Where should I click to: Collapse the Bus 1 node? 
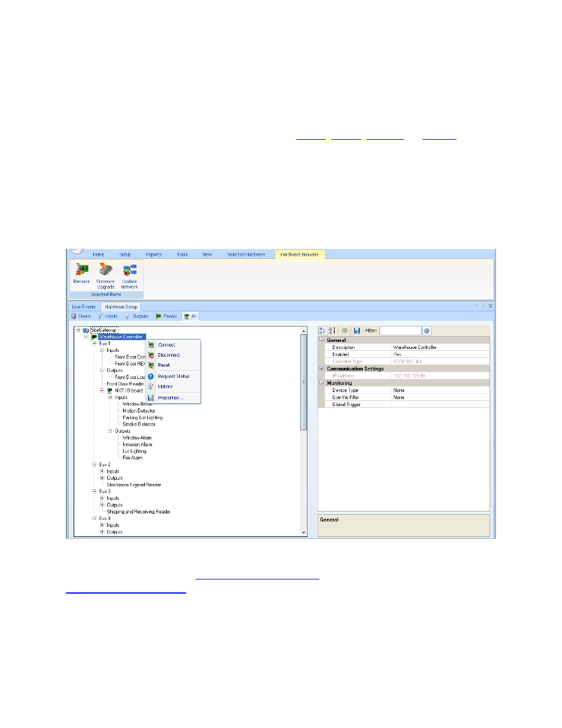pos(94,343)
